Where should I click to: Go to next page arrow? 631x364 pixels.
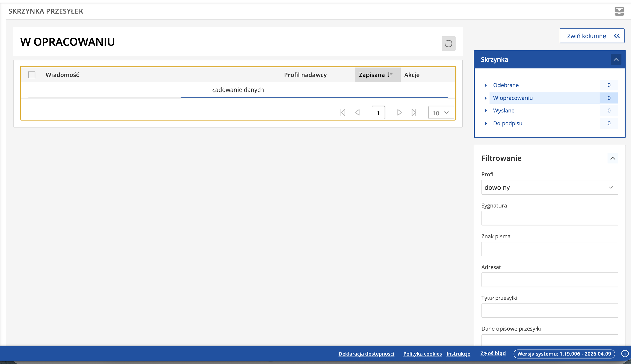[x=399, y=112]
